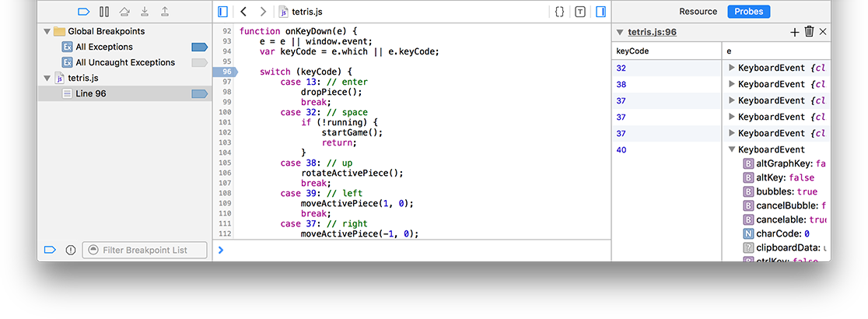This screenshot has width=868, height=319.
Task: Click rotateActivePiece() in the code
Action: tap(352, 173)
